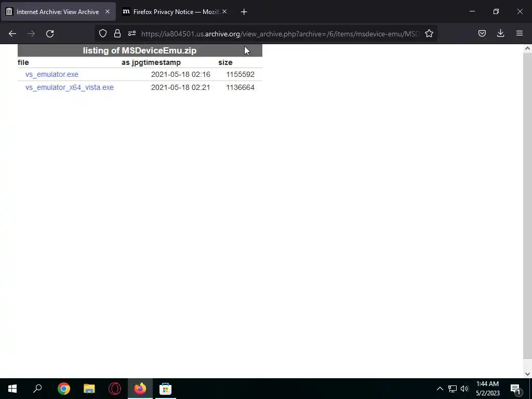Open the Windows Start menu

click(12, 389)
